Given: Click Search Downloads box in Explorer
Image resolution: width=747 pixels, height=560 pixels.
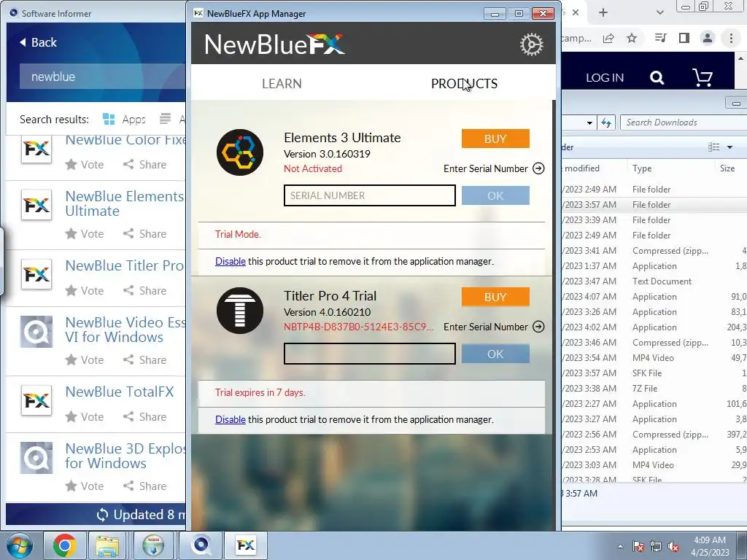Looking at the screenshot, I should (684, 122).
